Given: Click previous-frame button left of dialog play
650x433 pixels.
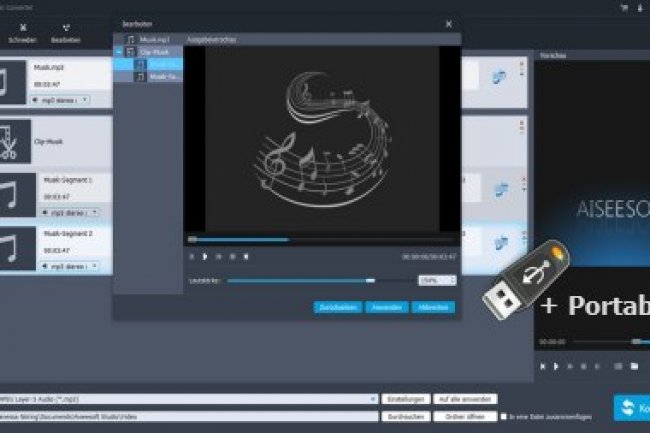Looking at the screenshot, I should 192,257.
